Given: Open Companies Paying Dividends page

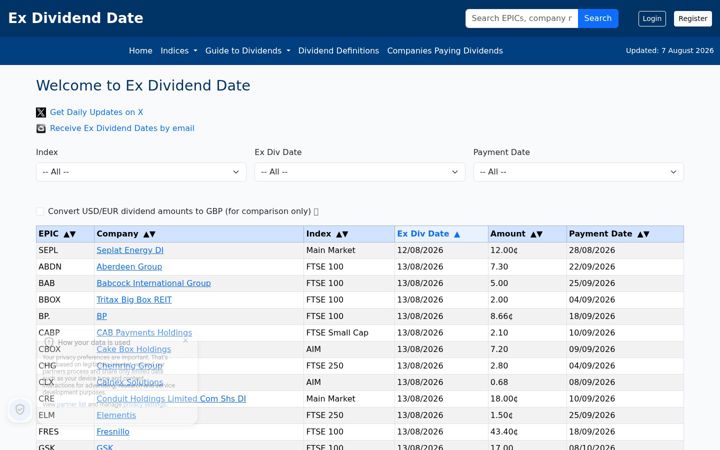Looking at the screenshot, I should [x=445, y=51].
